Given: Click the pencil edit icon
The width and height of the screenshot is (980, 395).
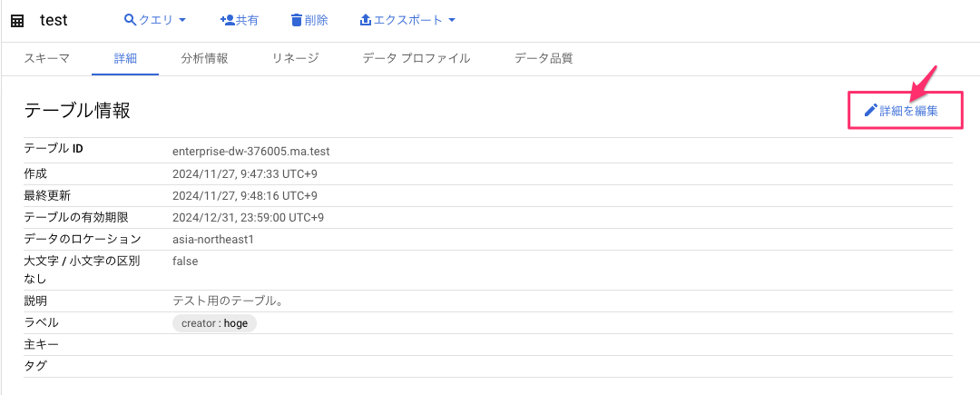Looking at the screenshot, I should click(x=870, y=111).
